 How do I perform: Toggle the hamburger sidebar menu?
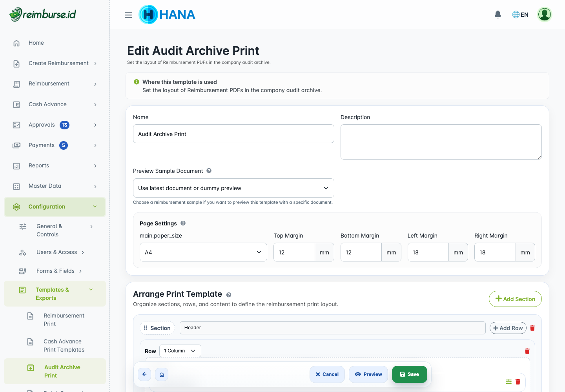coord(128,15)
